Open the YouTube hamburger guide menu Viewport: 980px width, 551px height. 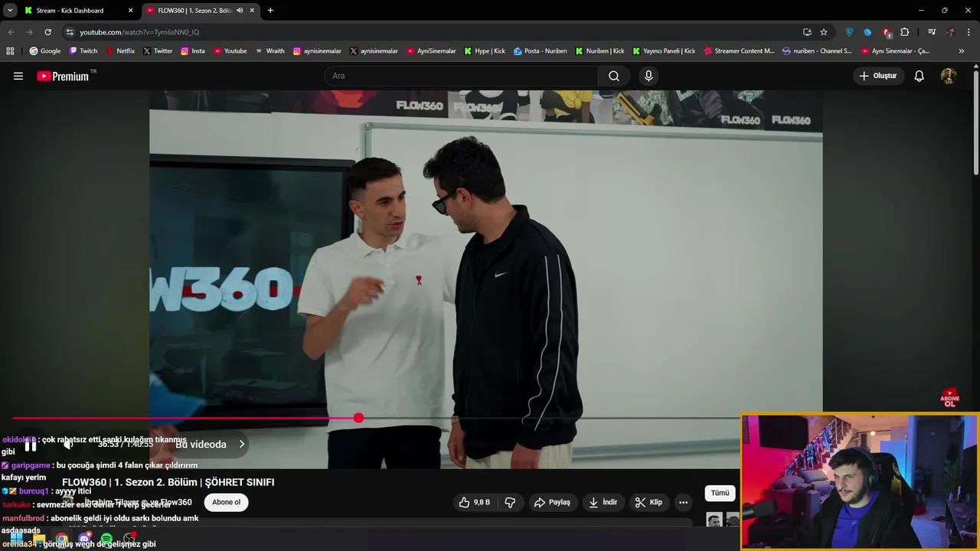pos(18,76)
